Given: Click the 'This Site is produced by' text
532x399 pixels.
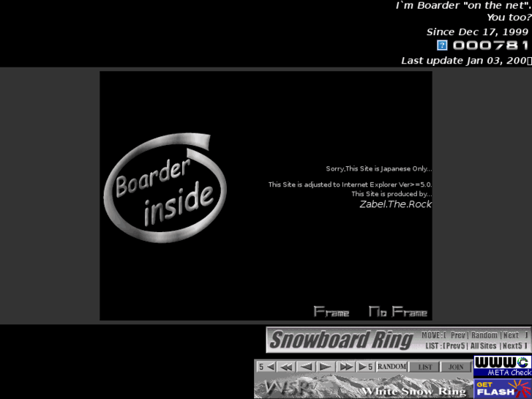Looking at the screenshot, I should pyautogui.click(x=391, y=194).
